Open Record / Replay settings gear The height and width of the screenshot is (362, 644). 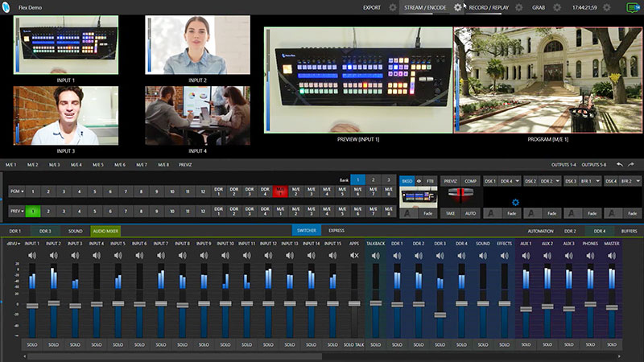pyautogui.click(x=518, y=7)
